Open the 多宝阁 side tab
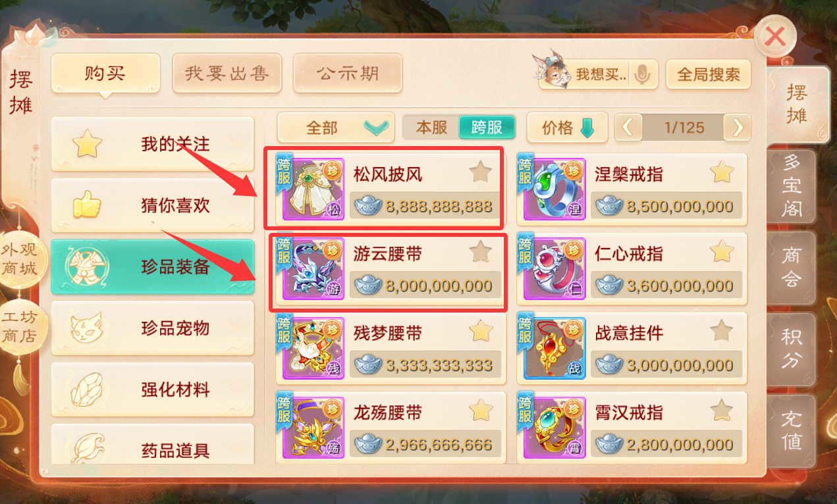 click(791, 186)
